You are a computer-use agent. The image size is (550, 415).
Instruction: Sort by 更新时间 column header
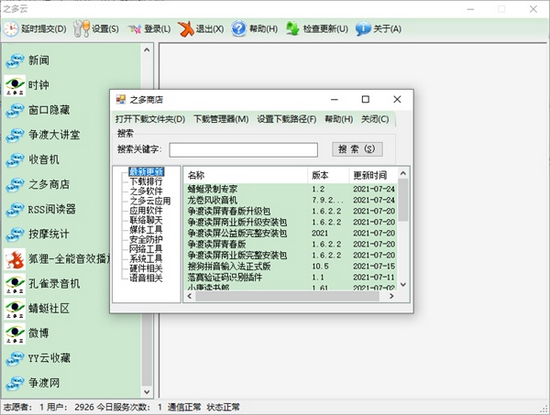click(374, 175)
